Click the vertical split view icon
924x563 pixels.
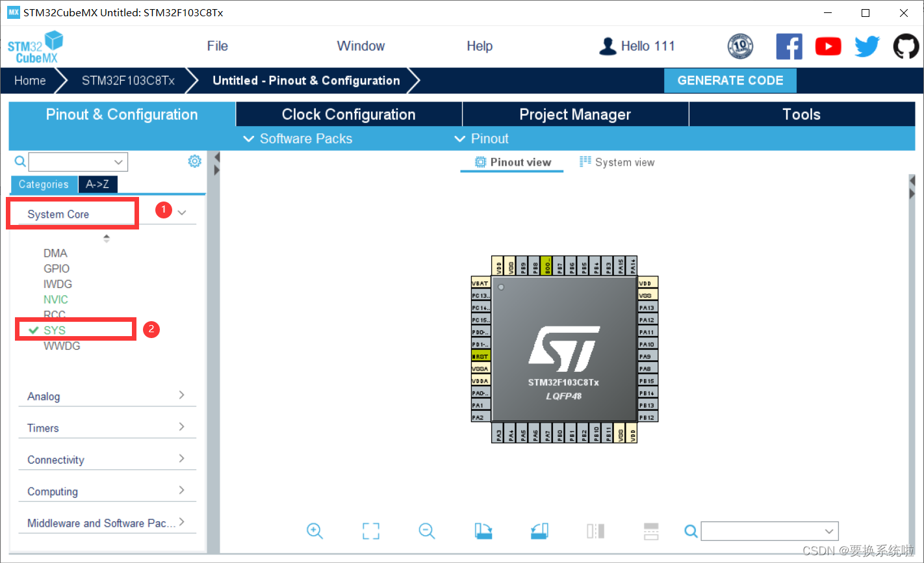point(595,531)
